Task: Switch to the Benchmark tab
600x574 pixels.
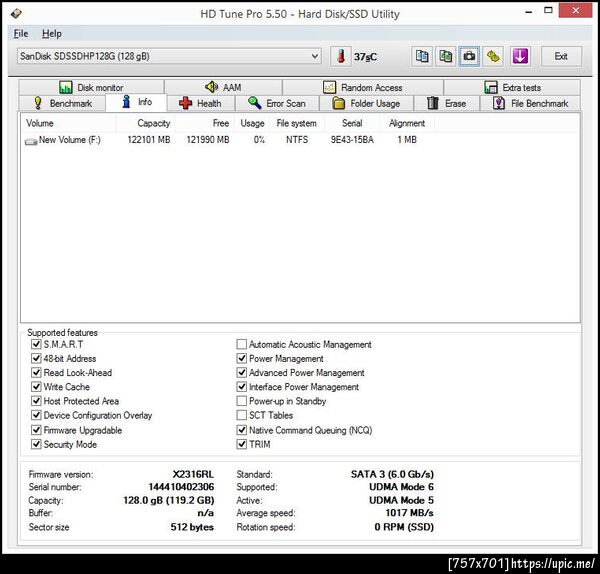Action: coord(62,103)
